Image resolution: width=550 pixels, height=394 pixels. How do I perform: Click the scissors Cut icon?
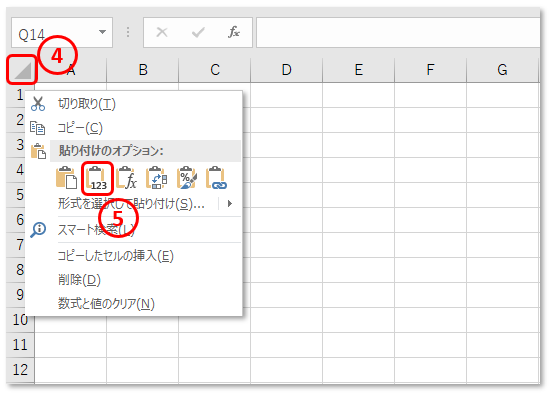[x=38, y=104]
